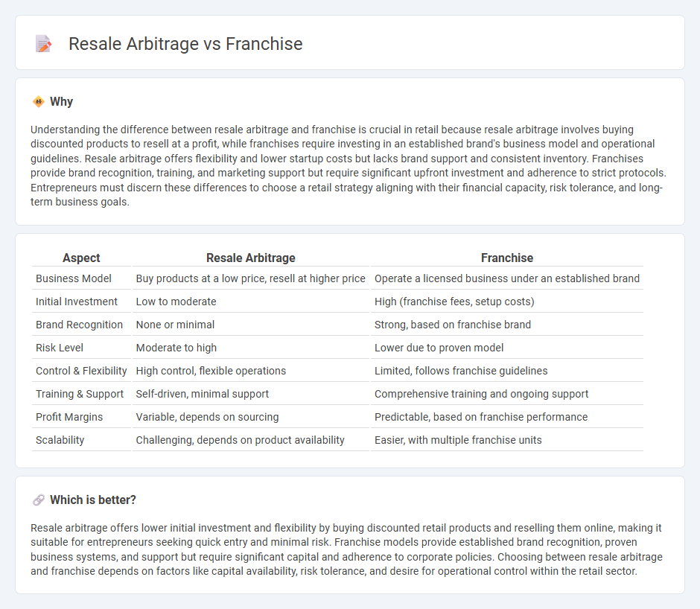
Task: Click 'Comprehensive training and ongoing support' cell
Action: (506, 394)
